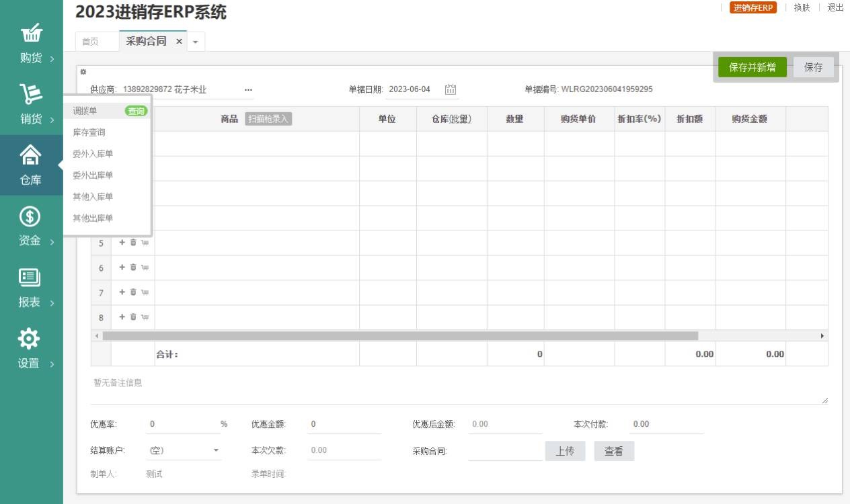Image resolution: width=850 pixels, height=504 pixels.
Task: Open the calendar picker beside 单据日期
Action: click(x=451, y=89)
